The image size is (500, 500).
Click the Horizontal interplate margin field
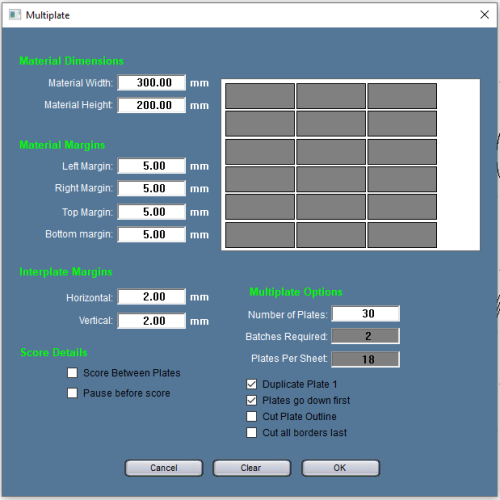click(152, 297)
